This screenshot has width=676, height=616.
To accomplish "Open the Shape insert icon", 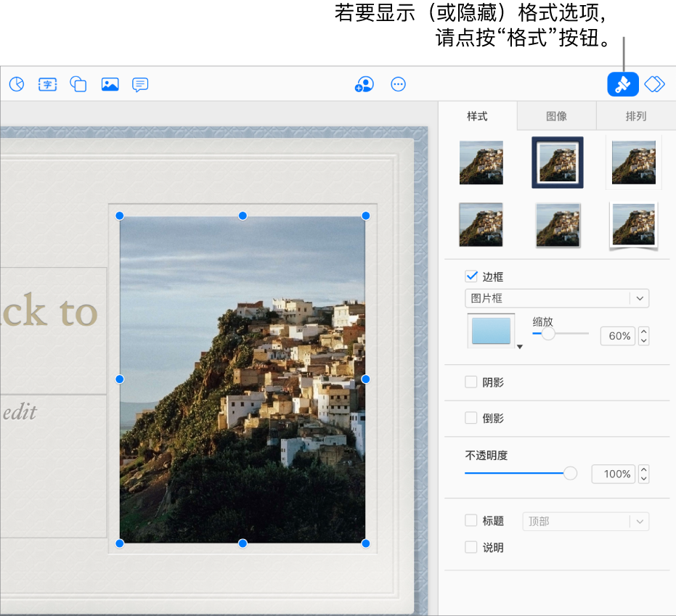I will pyautogui.click(x=78, y=84).
